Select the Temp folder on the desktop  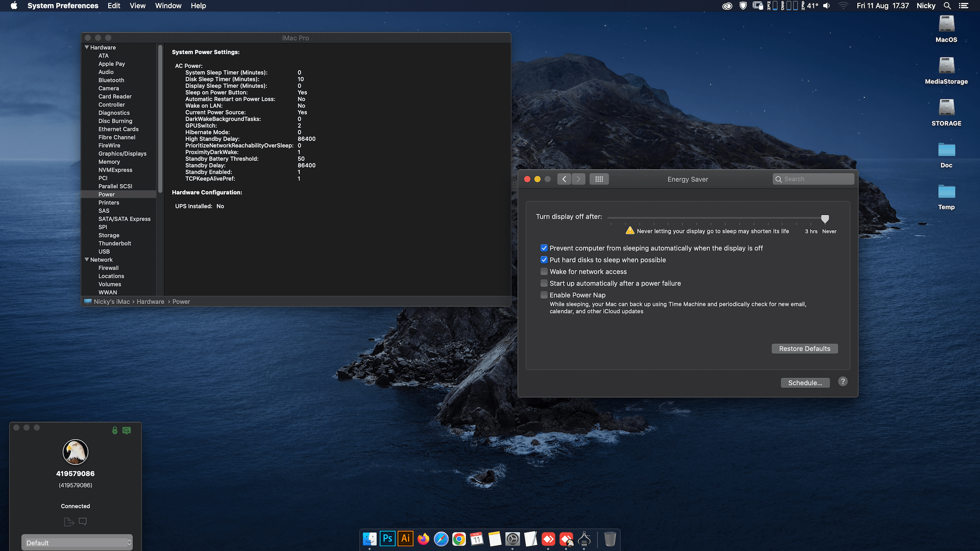[x=946, y=196]
